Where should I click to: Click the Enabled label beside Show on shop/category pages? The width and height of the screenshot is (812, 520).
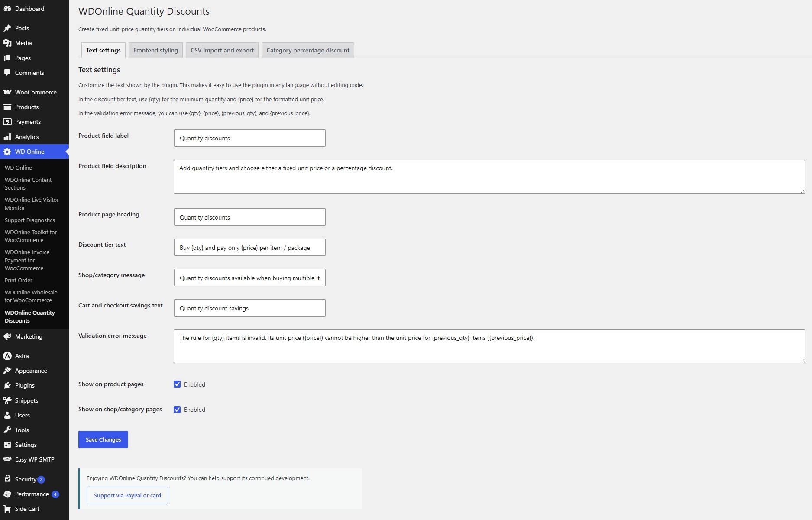(194, 410)
